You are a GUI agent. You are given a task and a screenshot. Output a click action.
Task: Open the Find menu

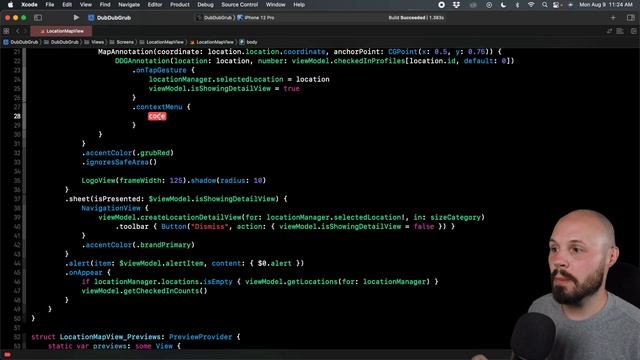click(x=105, y=4)
